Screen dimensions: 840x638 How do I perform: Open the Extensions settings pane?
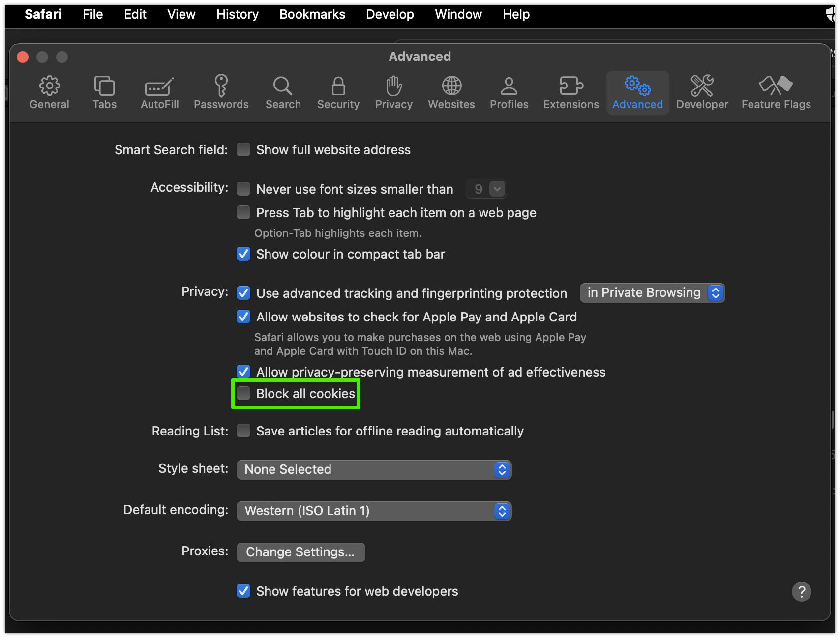[x=571, y=92]
